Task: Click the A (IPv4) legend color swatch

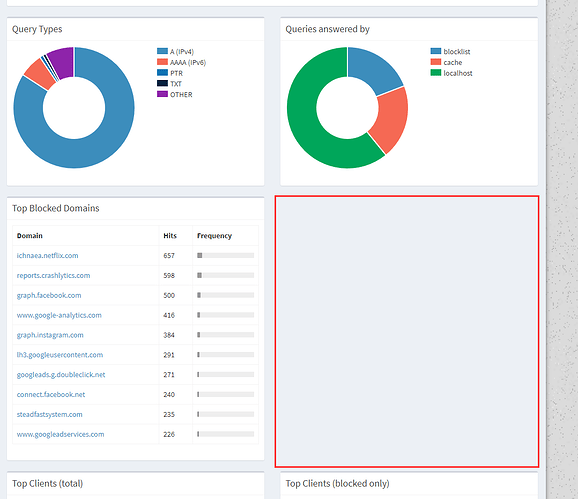Action: (x=162, y=51)
